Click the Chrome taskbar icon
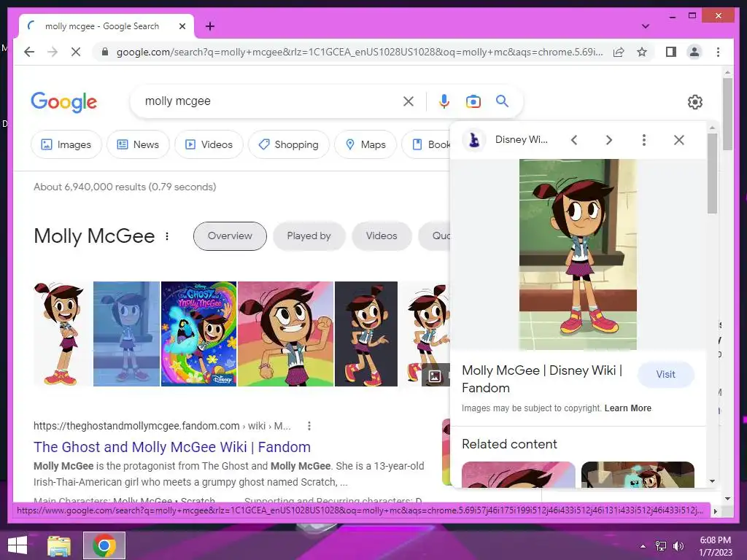 pos(104,545)
